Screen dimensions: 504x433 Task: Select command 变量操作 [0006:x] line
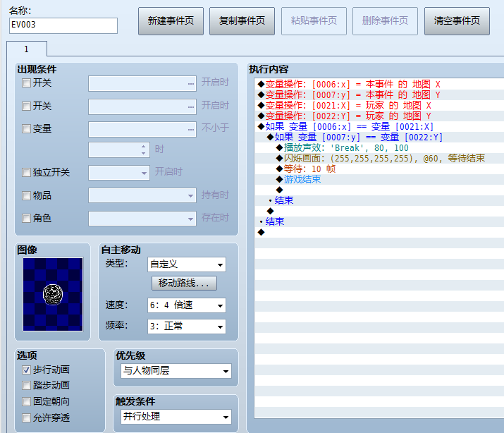pyautogui.click(x=379, y=84)
